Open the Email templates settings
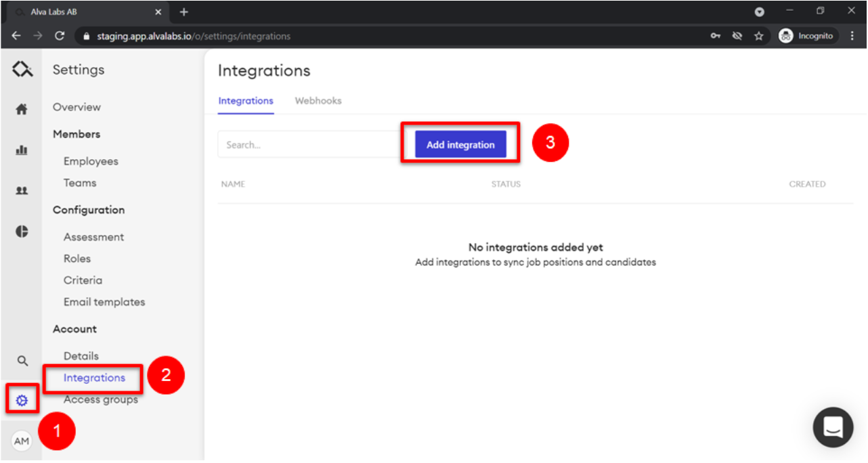 [104, 301]
